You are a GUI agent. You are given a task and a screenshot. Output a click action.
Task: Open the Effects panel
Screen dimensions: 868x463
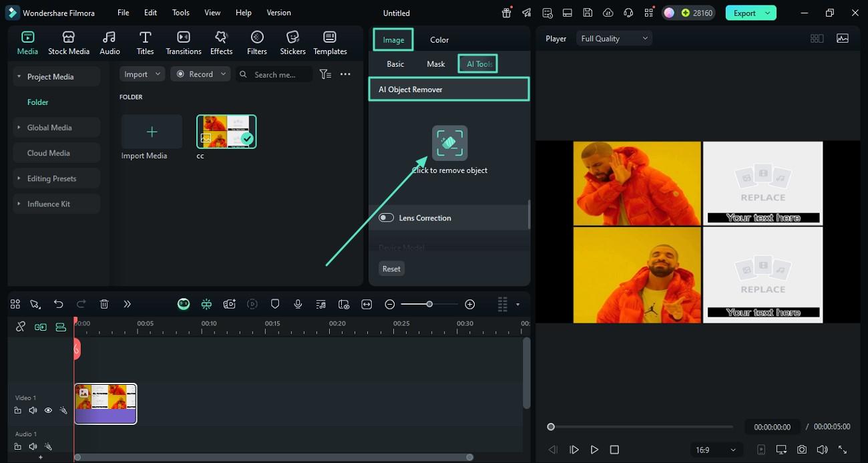click(221, 43)
